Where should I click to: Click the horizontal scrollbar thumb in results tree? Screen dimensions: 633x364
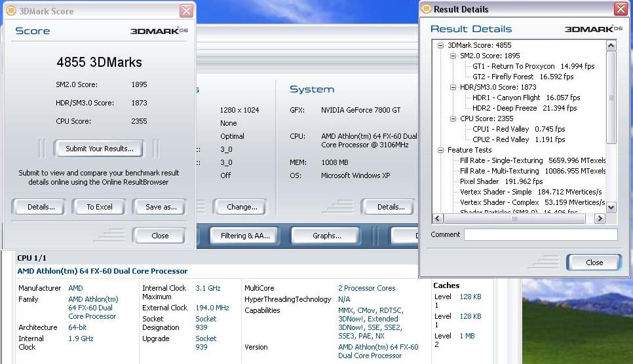(x=514, y=218)
